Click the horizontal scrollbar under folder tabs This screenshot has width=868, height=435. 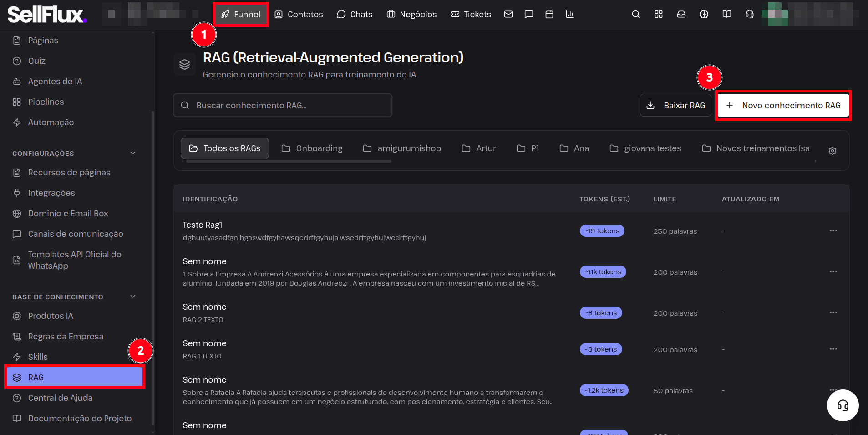tap(289, 161)
